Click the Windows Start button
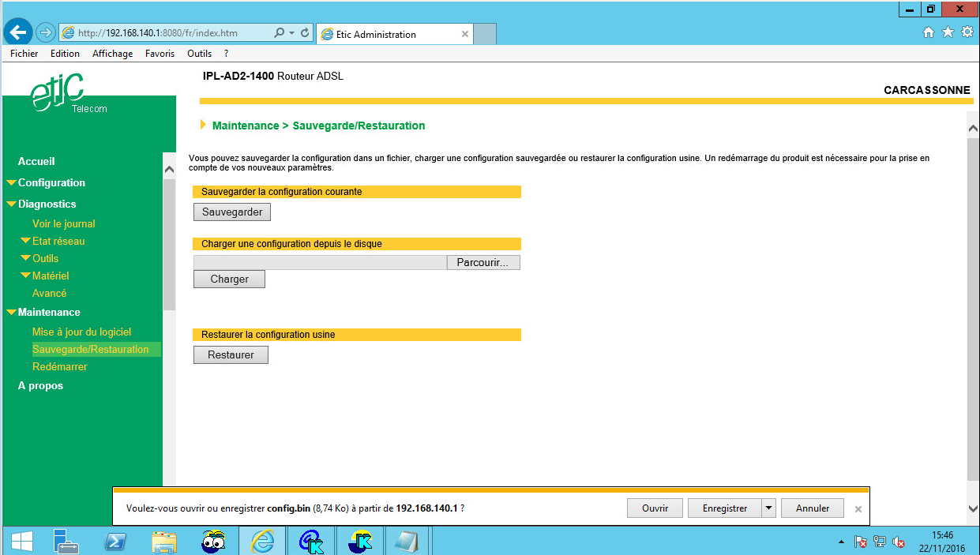The image size is (980, 555). 21,541
